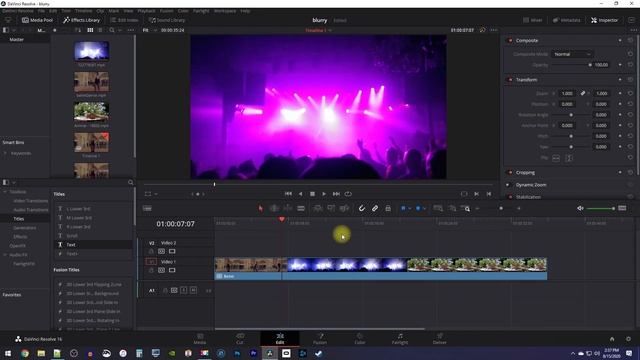Open the Windows Start menu
The height and width of the screenshot is (360, 640).
click(x=8, y=353)
